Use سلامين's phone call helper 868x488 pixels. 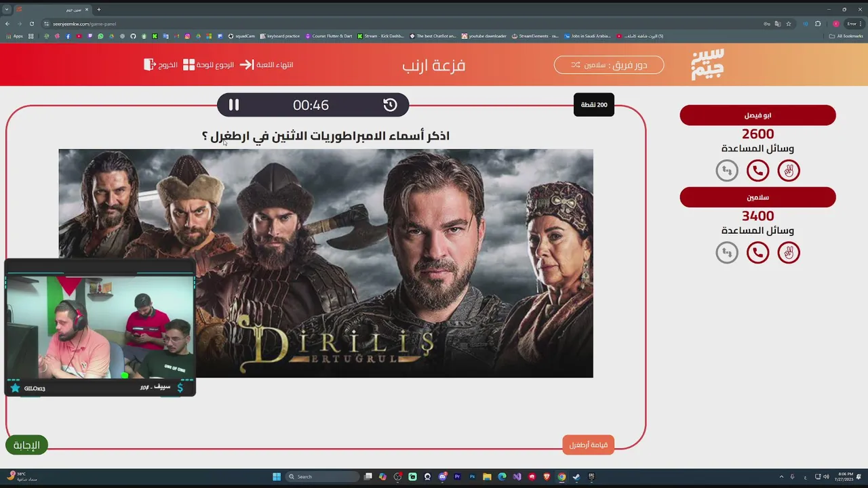coord(757,253)
